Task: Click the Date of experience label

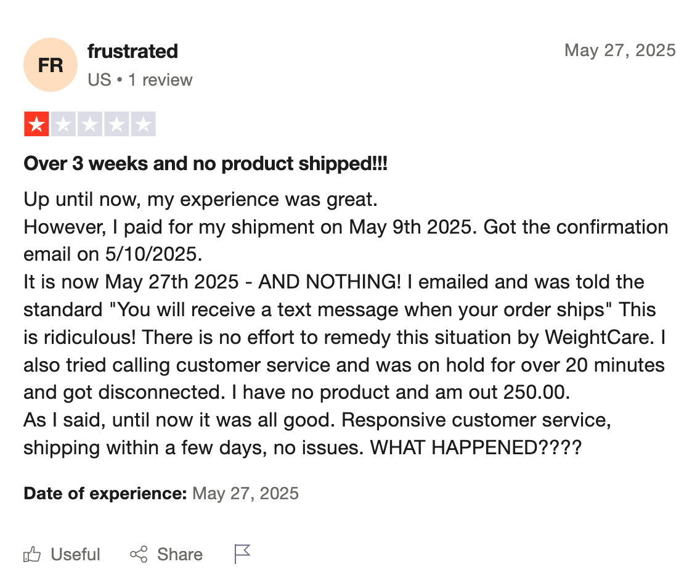Action: coord(105,493)
